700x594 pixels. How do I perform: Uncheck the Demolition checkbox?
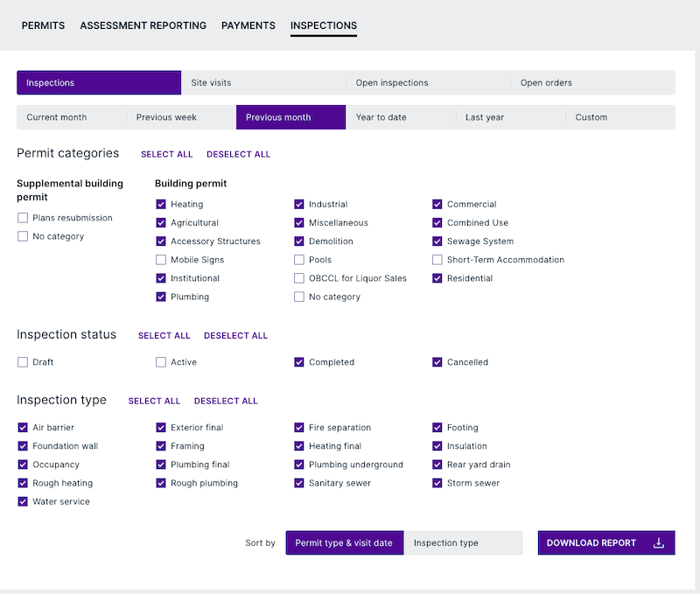click(299, 241)
